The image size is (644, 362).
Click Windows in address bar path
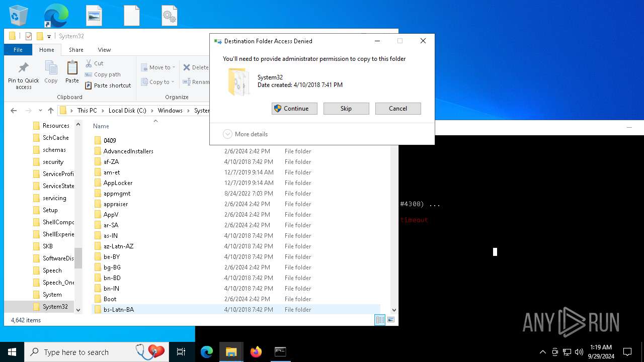[170, 111]
